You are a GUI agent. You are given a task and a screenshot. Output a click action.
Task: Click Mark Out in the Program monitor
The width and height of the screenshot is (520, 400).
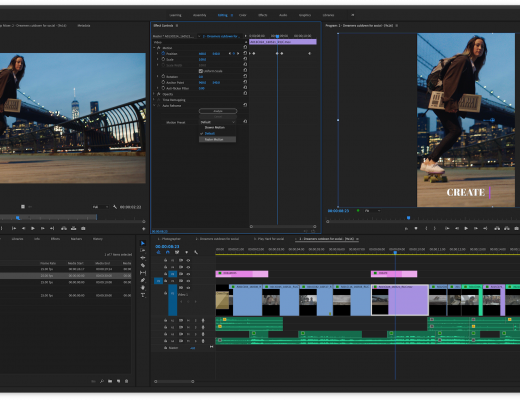[x=435, y=228]
